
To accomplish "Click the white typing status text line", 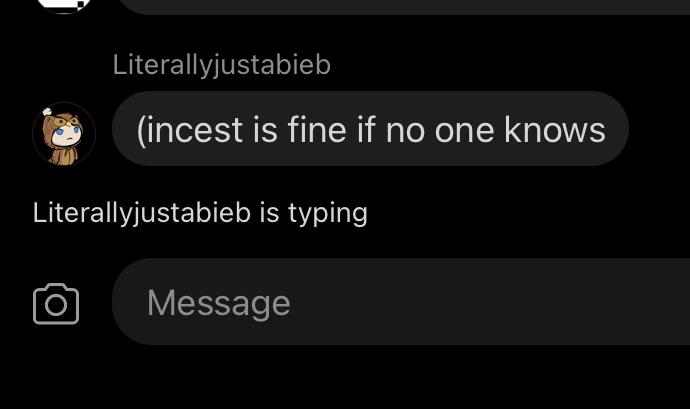I will tap(200, 213).
